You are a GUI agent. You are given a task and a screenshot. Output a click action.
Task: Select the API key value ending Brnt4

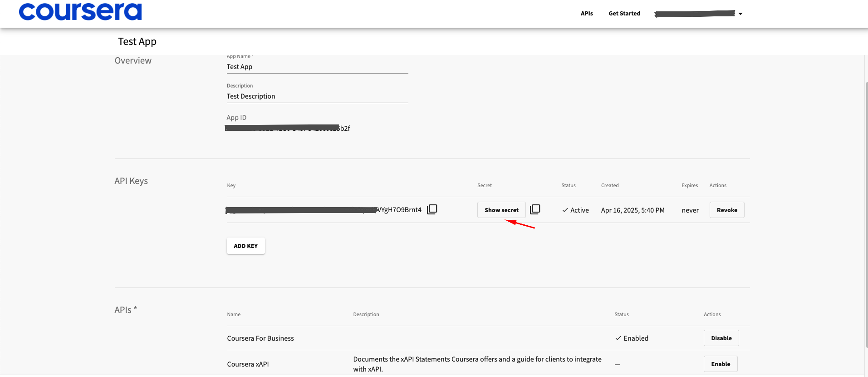324,210
